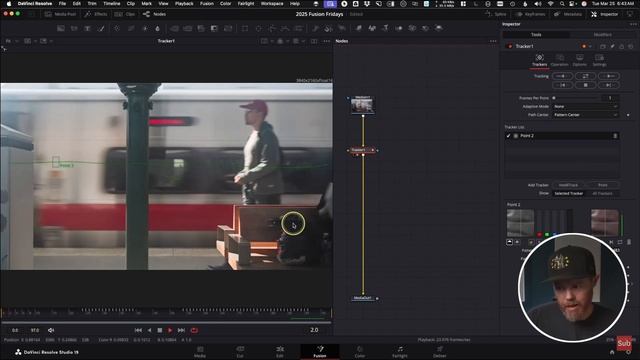Open the Inspector three-dot menu
The width and height of the screenshot is (640, 360).
[x=633, y=24]
